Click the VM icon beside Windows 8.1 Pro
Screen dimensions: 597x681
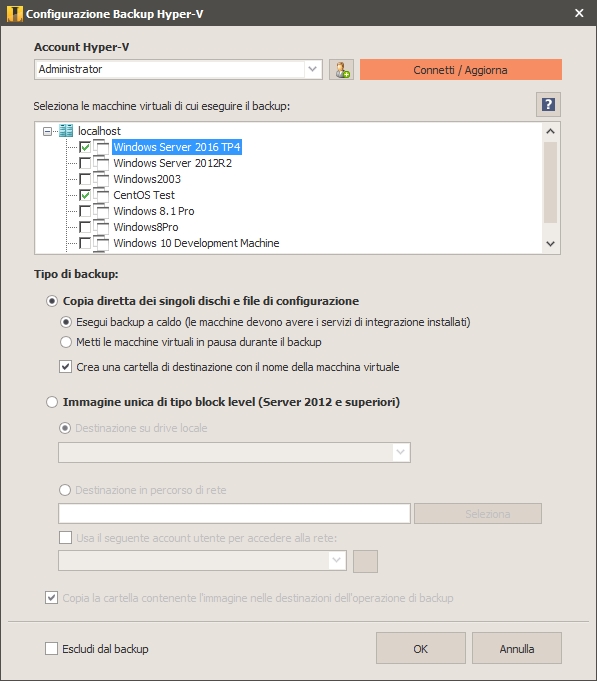pyautogui.click(x=101, y=211)
